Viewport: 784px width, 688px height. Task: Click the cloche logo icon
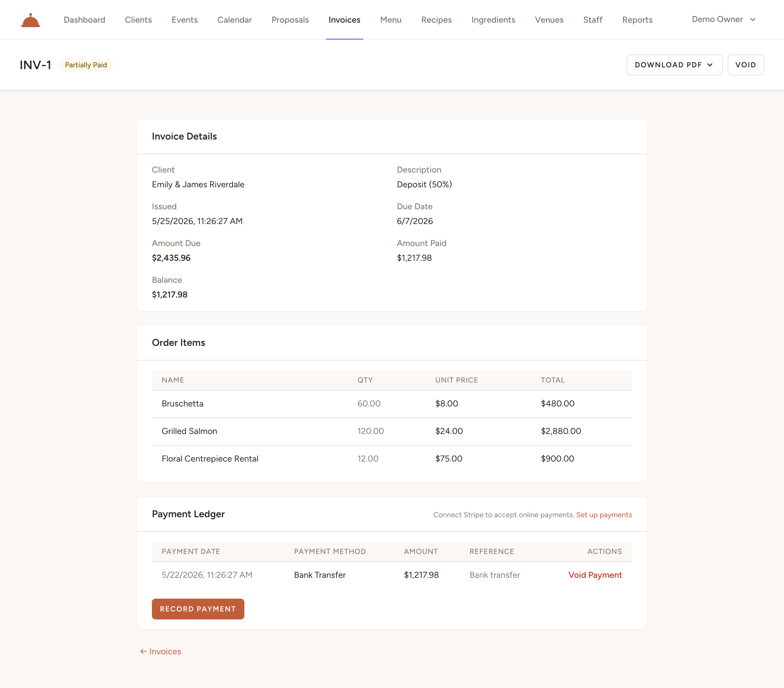[x=31, y=20]
